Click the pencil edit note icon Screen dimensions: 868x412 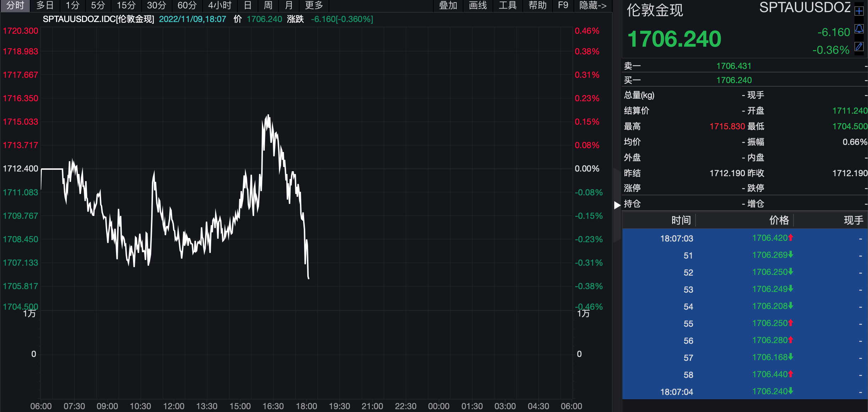coord(859,47)
